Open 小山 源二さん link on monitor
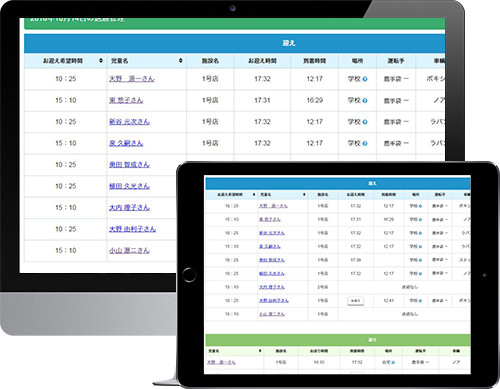This screenshot has width=500, height=389. pos(129,250)
